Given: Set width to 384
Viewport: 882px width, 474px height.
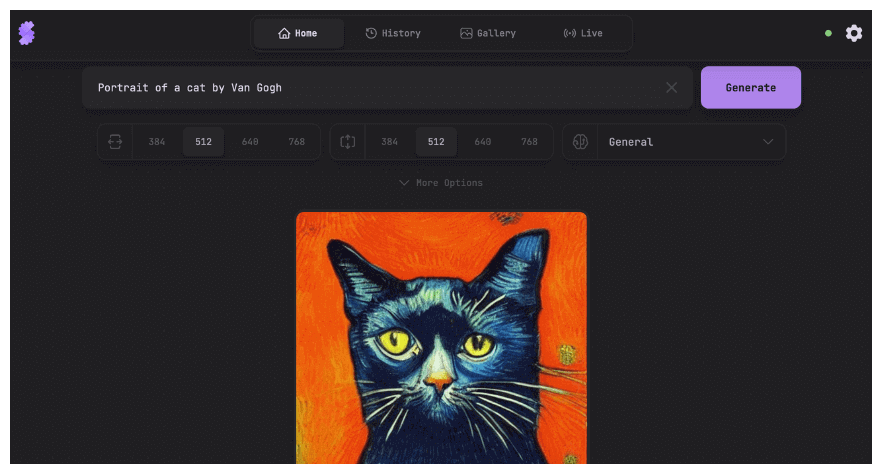Looking at the screenshot, I should click(157, 142).
